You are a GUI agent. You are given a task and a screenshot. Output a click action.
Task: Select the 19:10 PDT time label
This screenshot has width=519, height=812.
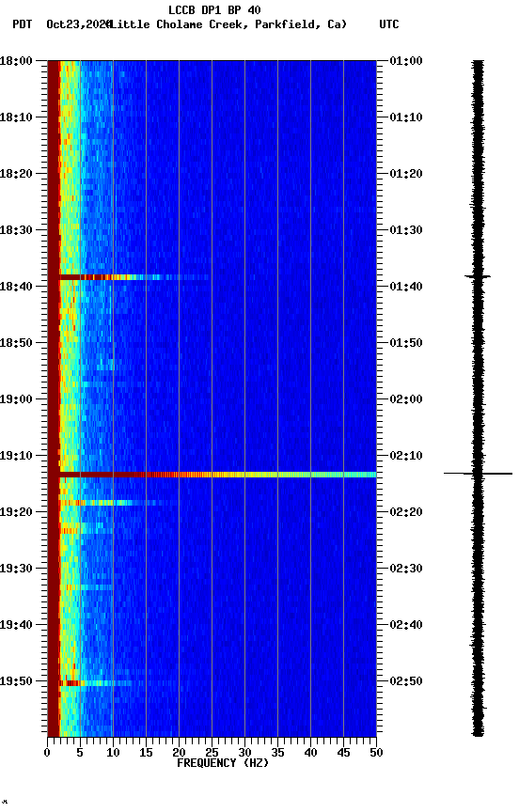pos(16,456)
